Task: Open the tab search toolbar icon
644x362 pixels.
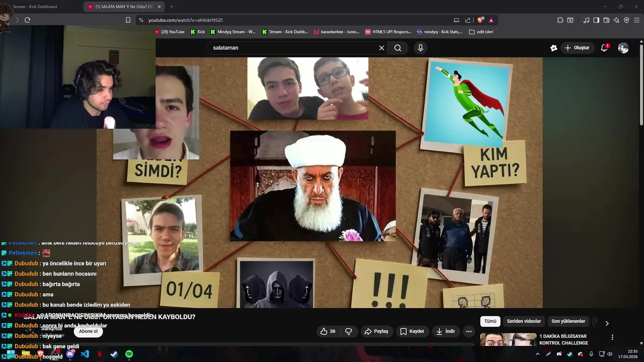Action: click(570, 20)
